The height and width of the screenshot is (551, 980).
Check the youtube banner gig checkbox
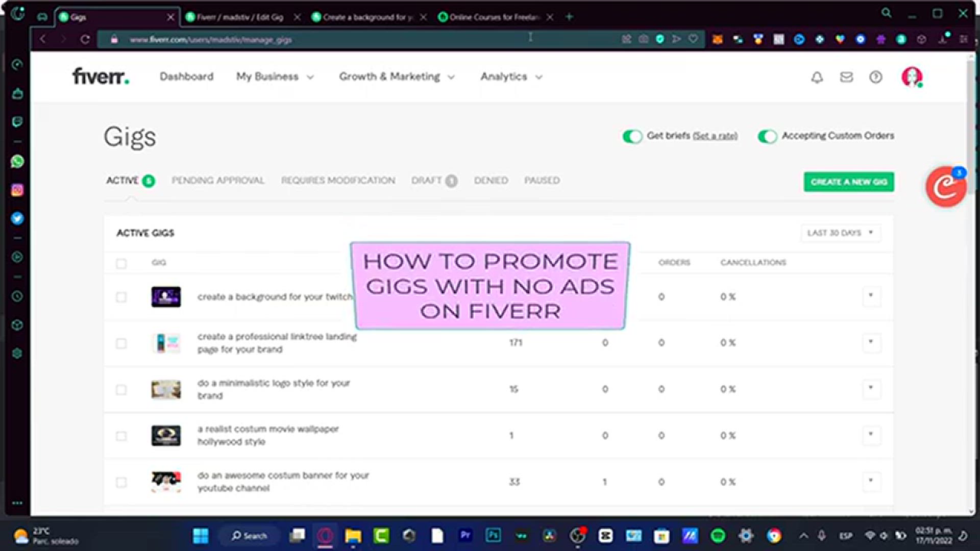pos(121,482)
